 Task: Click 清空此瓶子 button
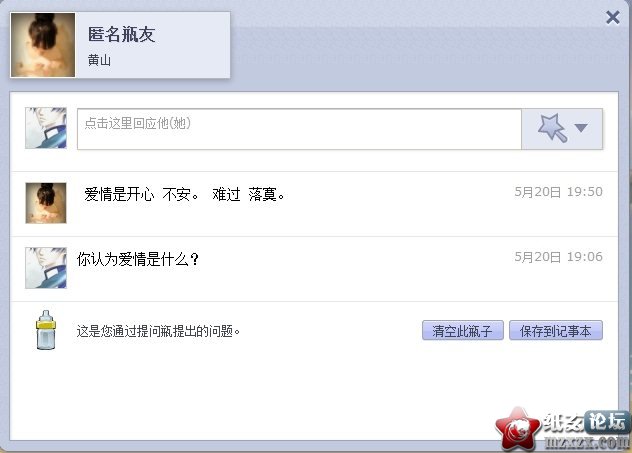(463, 331)
